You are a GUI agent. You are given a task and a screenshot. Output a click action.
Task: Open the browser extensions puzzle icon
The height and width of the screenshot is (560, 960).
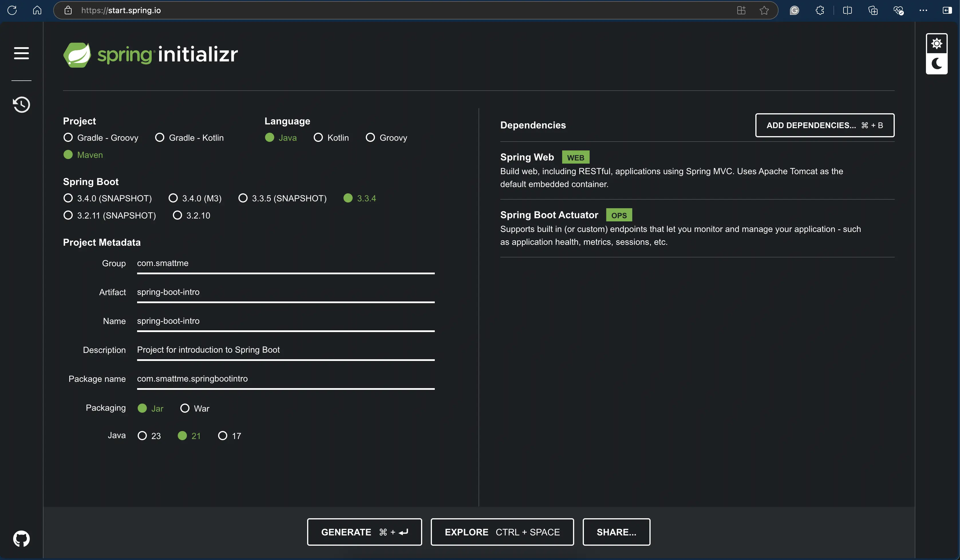(x=820, y=10)
